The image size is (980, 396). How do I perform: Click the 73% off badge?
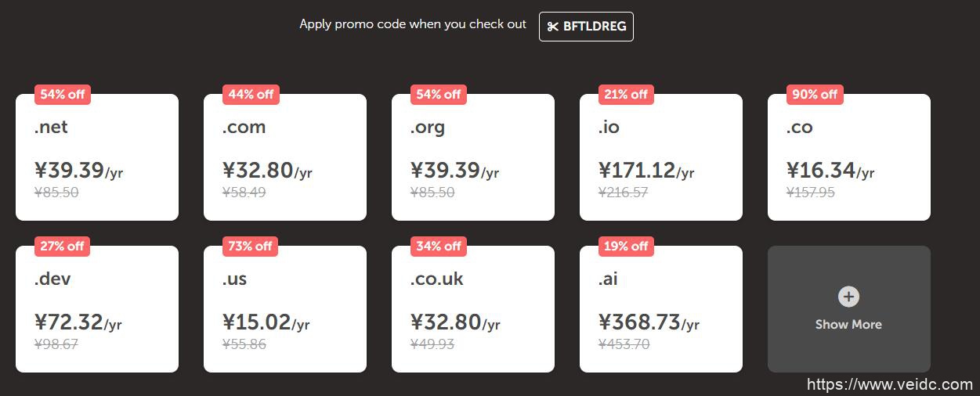(x=251, y=247)
